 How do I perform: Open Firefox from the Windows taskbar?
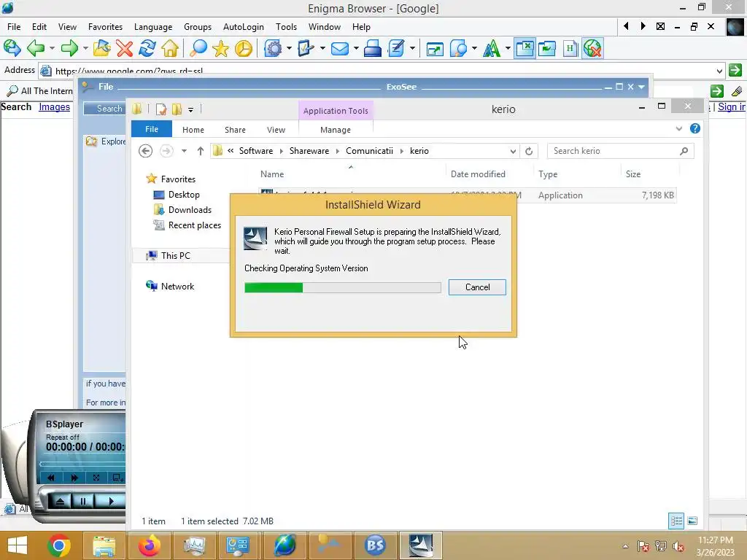click(149, 545)
